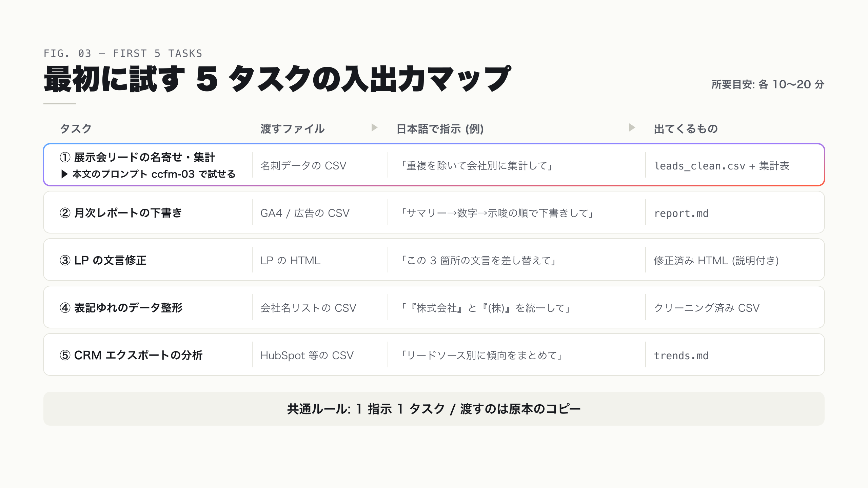Click leads_clean.csv + 集計表 output cell
The height and width of the screenshot is (488, 868).
click(x=722, y=166)
